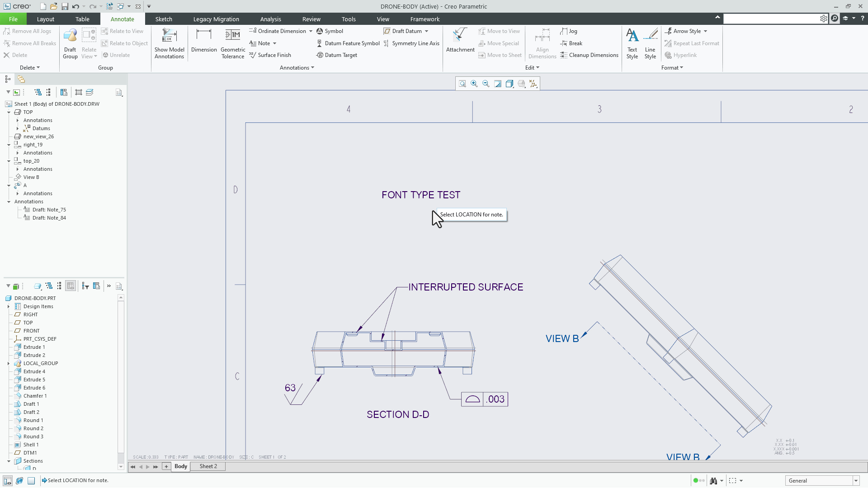Switch to the Sketch ribbon tab
The width and height of the screenshot is (868, 488).
164,19
